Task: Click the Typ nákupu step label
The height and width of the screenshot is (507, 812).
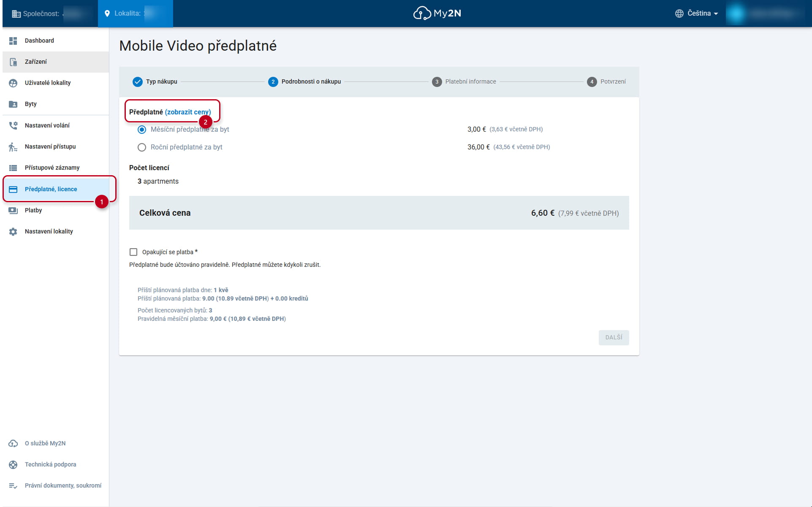Action: [162, 81]
